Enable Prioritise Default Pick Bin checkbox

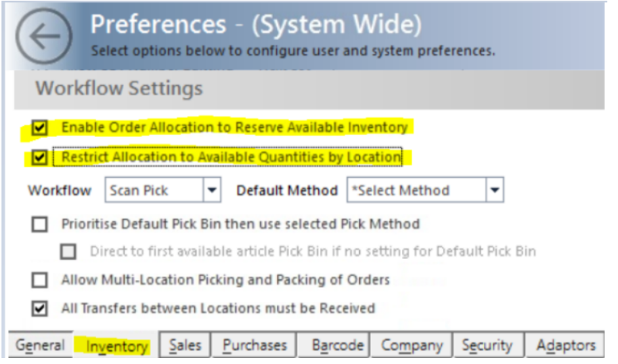[40, 225]
